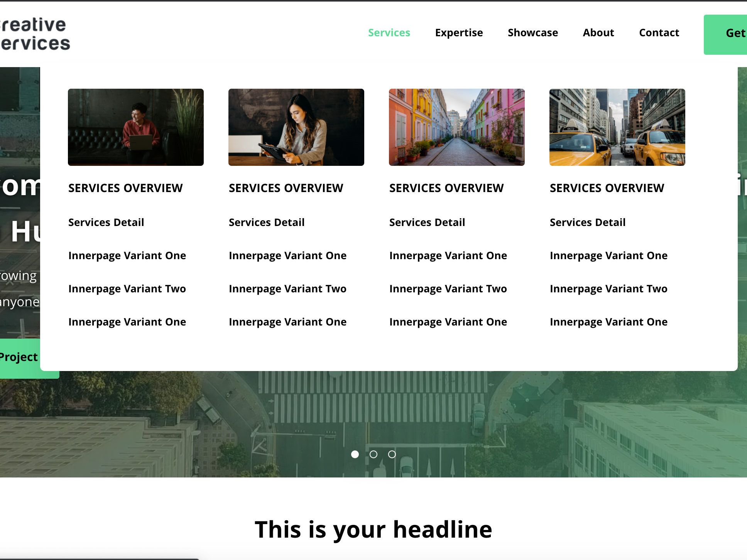Click the green Project button
Screen dimensions: 747x560
coord(19,358)
